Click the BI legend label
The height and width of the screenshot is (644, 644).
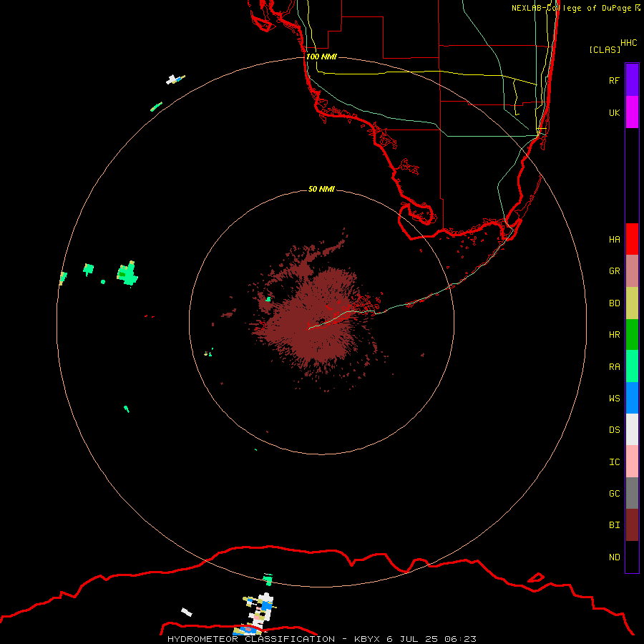(x=614, y=525)
